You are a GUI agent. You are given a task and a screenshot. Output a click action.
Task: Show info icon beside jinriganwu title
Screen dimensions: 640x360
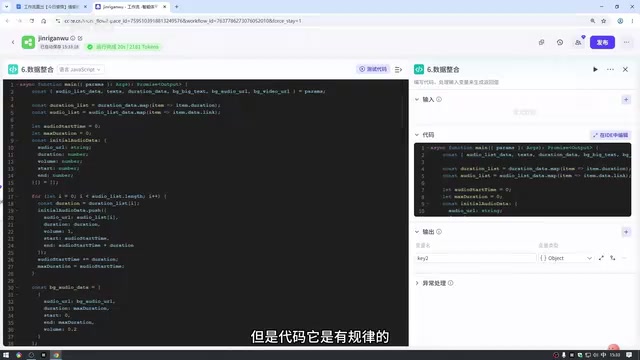pos(73,38)
